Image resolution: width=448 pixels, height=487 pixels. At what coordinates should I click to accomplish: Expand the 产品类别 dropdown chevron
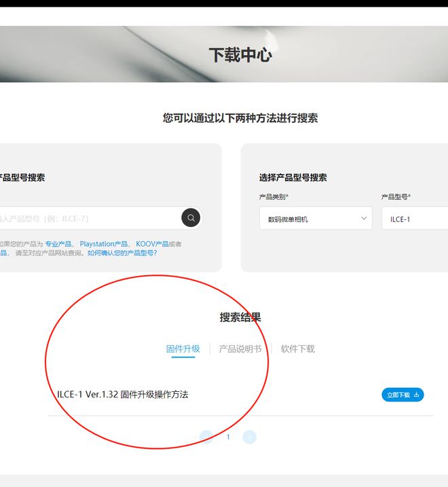coord(364,218)
